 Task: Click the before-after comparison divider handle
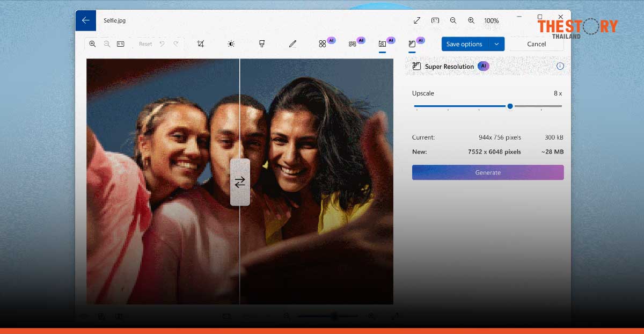(x=240, y=182)
